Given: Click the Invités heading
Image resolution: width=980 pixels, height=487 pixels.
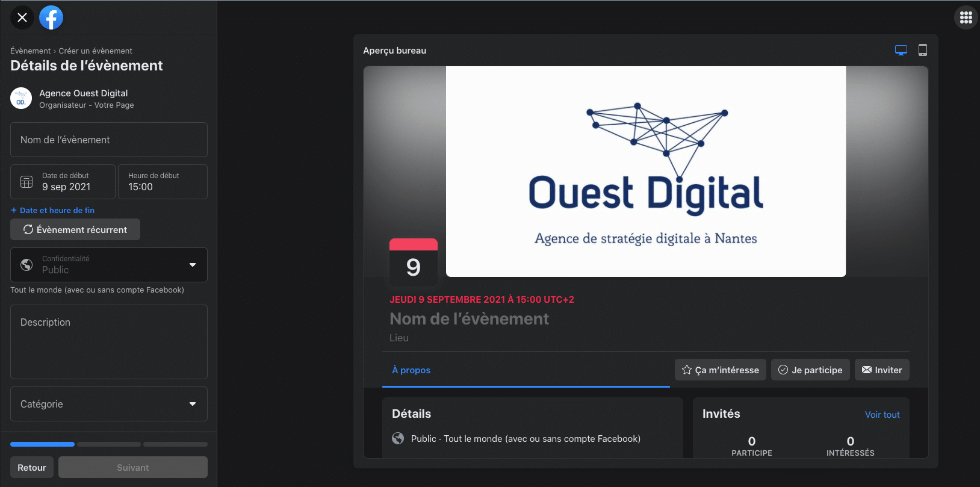Looking at the screenshot, I should pyautogui.click(x=721, y=414).
